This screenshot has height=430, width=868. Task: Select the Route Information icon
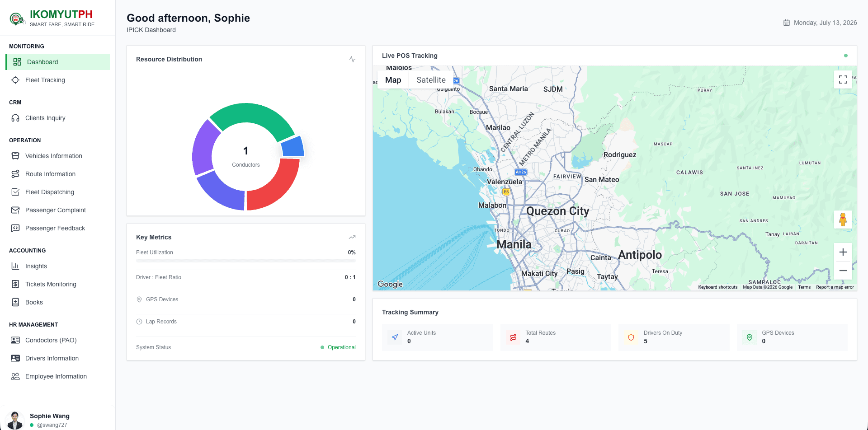pos(15,174)
